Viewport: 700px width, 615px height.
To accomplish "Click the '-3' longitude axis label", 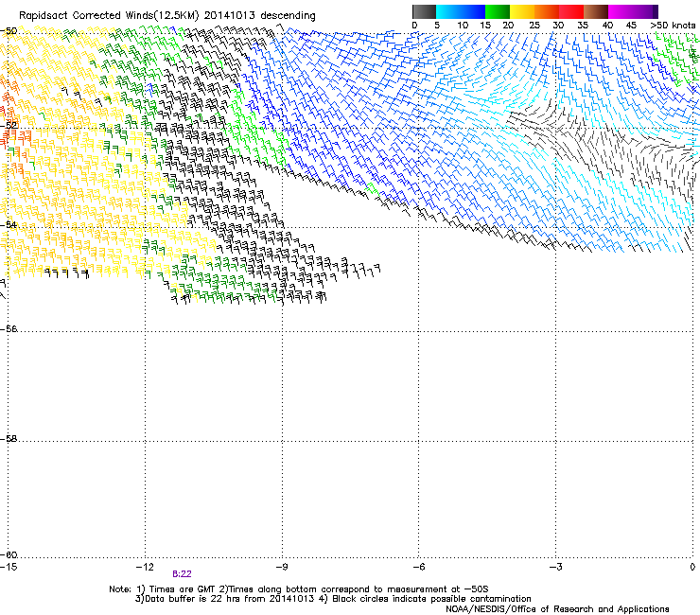I will pos(556,567).
